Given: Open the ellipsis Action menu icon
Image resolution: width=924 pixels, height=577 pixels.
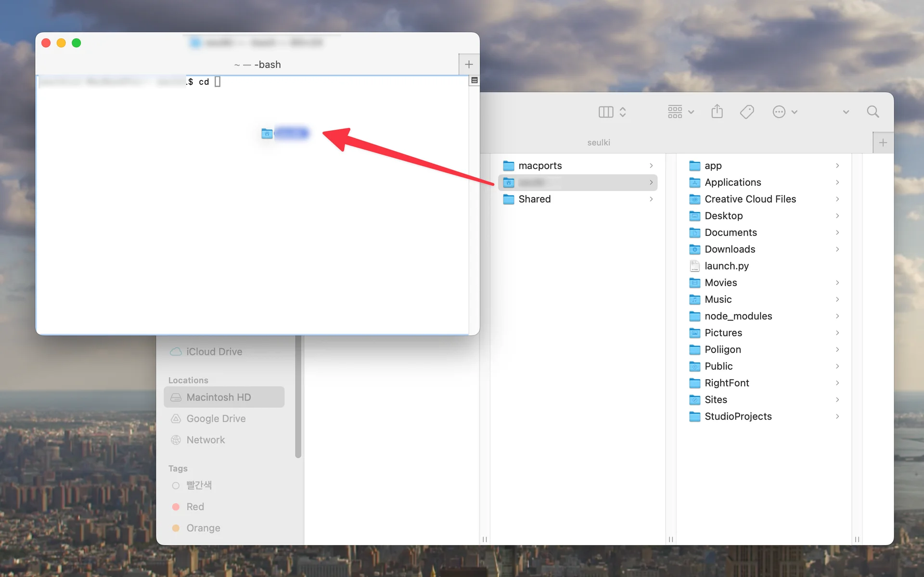Looking at the screenshot, I should (779, 112).
